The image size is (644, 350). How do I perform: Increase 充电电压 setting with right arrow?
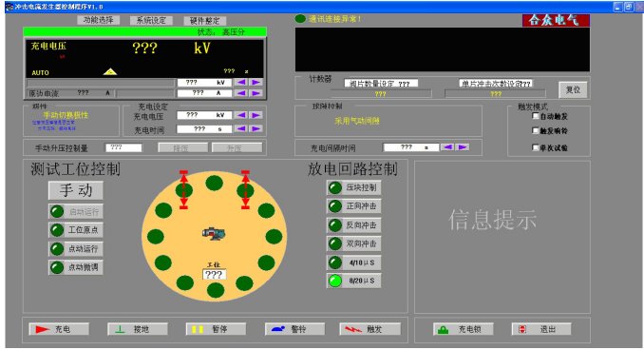point(256,115)
